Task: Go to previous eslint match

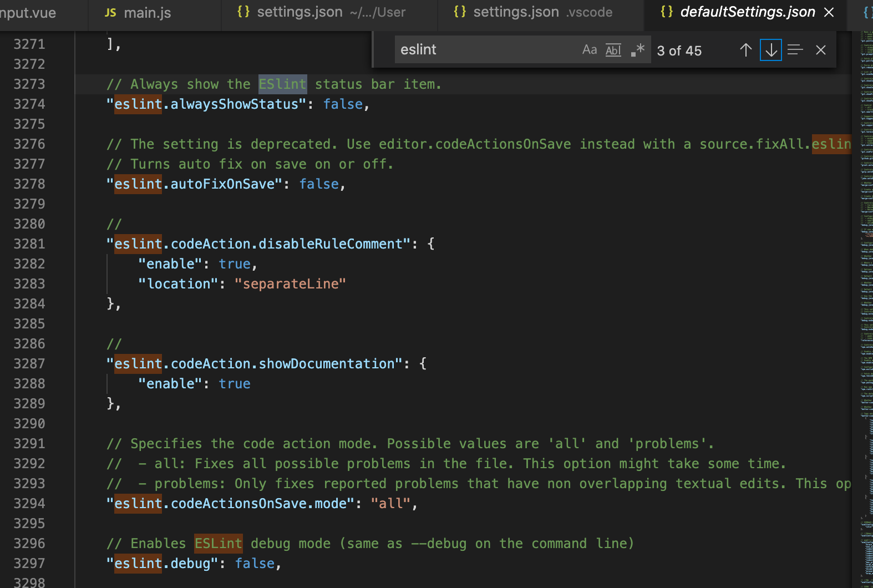Action: [746, 50]
